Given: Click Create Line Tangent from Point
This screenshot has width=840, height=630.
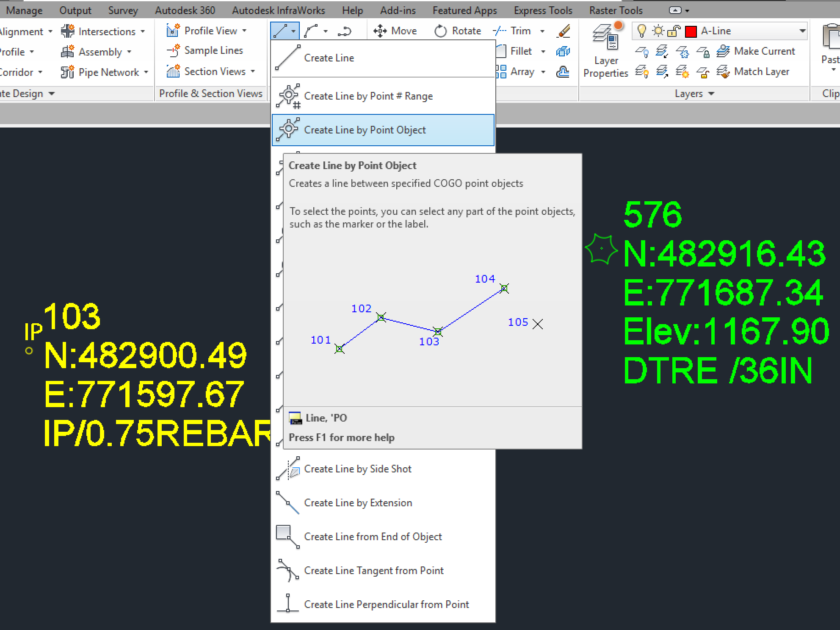Looking at the screenshot, I should [x=373, y=570].
